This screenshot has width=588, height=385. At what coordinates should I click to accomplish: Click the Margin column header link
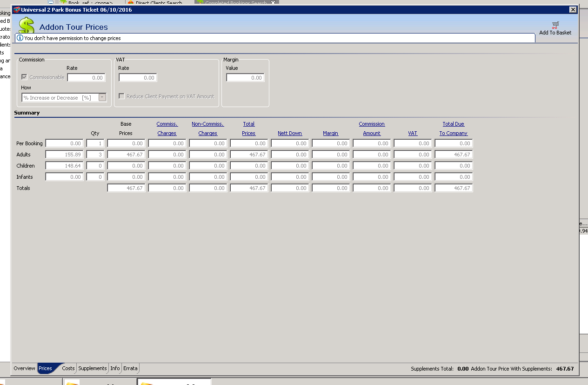click(330, 133)
